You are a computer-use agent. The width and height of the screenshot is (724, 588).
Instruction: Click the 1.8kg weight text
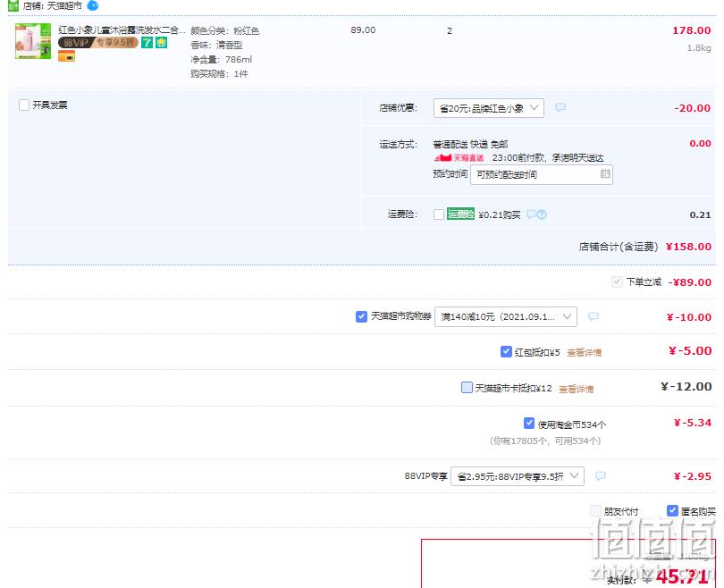click(x=699, y=48)
